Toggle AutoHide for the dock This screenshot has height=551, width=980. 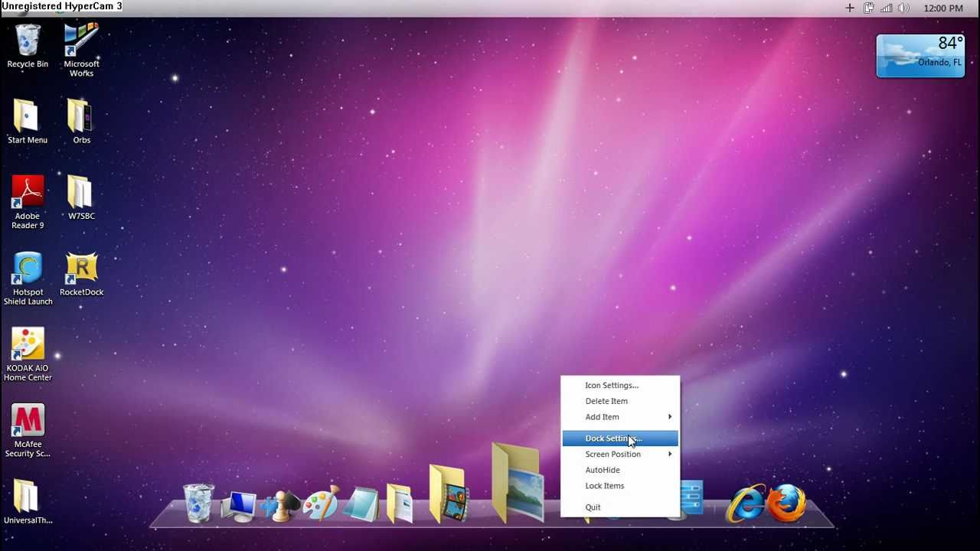tap(602, 470)
